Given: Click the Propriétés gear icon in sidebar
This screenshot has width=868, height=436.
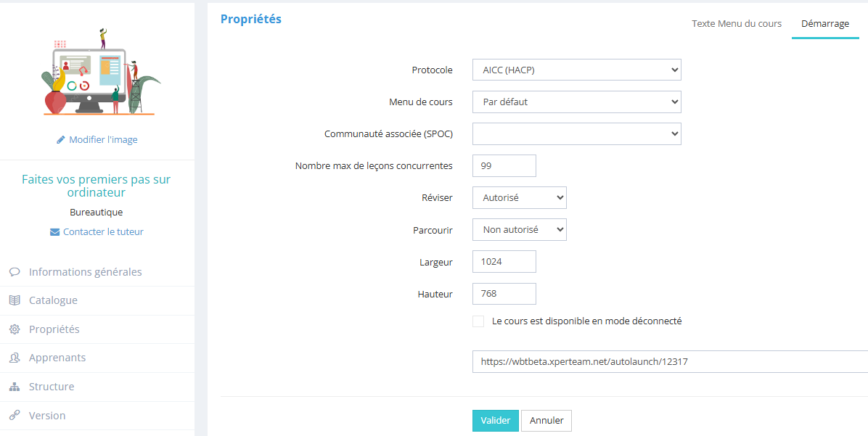Looking at the screenshot, I should [x=15, y=329].
